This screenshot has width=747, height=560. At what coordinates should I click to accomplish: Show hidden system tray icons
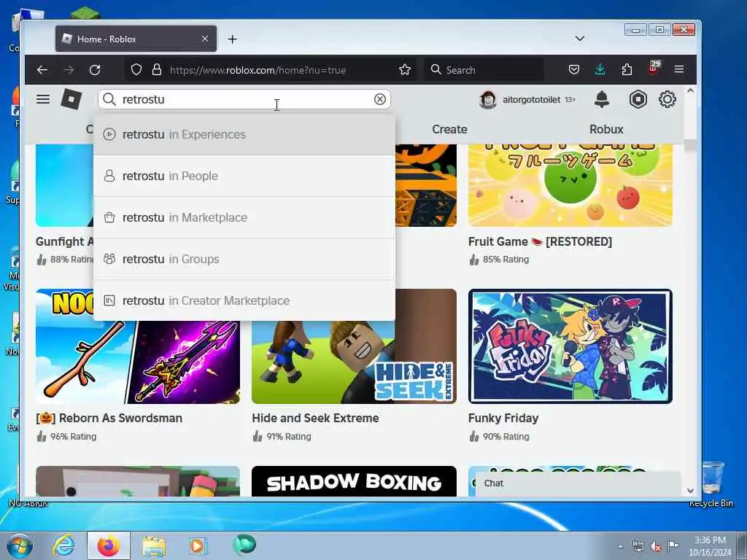pos(620,547)
